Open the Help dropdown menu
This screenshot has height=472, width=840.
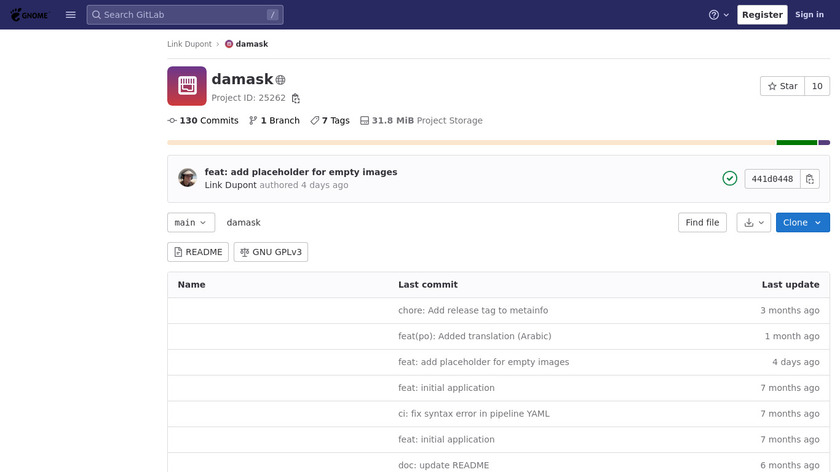click(x=719, y=15)
